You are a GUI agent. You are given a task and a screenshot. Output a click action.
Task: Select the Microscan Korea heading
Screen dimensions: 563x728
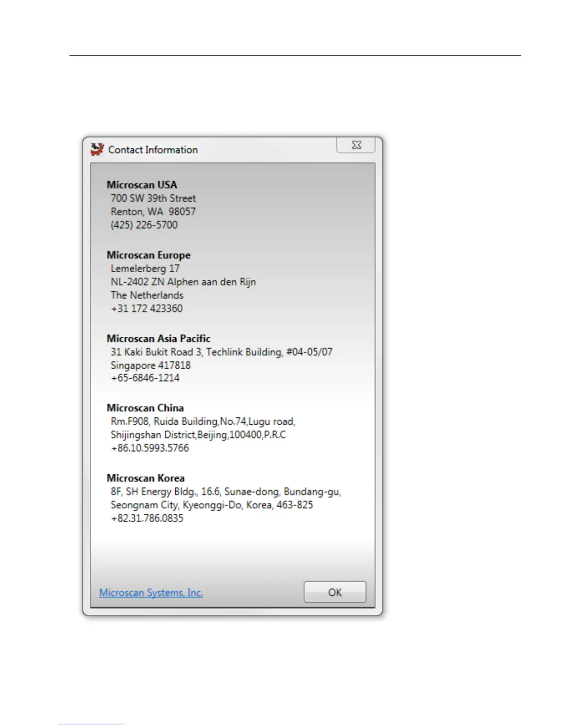[145, 478]
